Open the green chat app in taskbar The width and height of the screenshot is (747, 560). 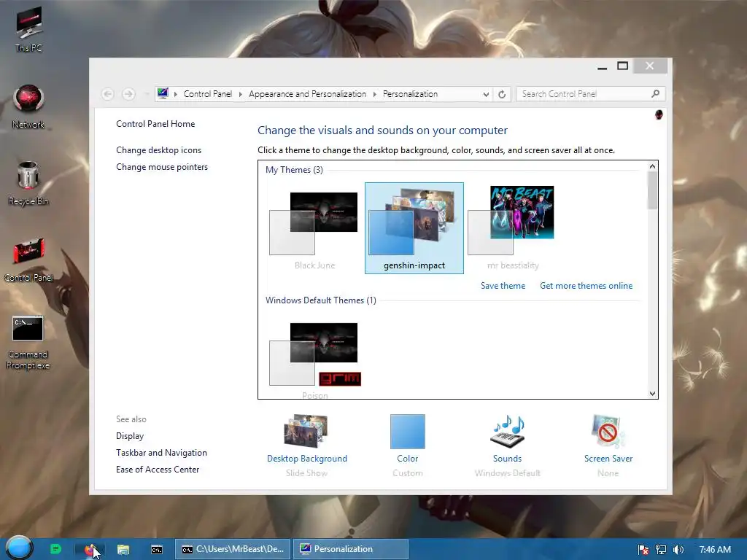pyautogui.click(x=55, y=549)
